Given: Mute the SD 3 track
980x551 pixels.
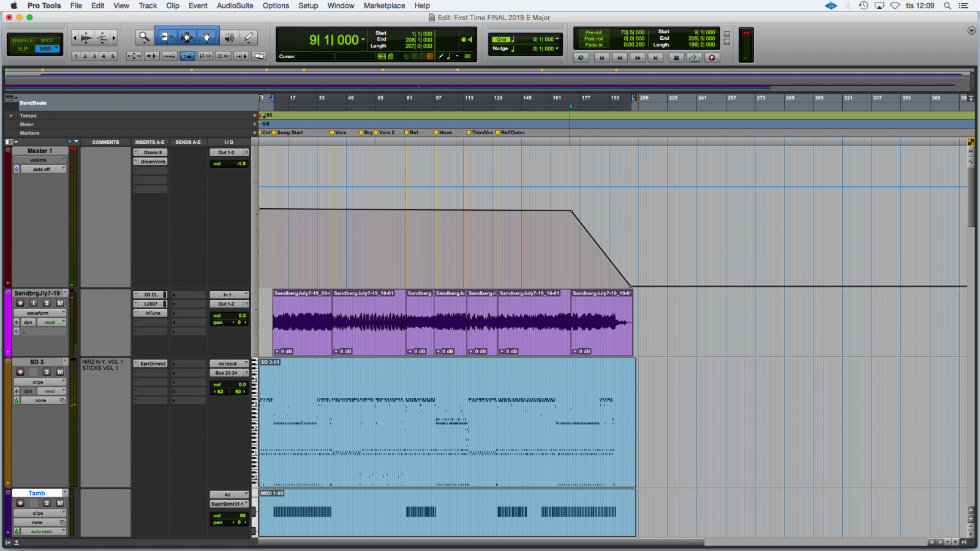Looking at the screenshot, I should click(60, 372).
